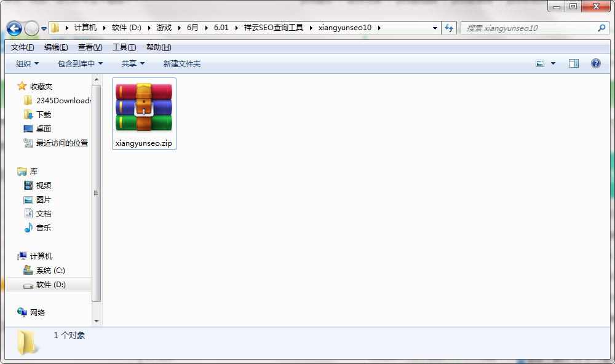Select the 系统 (C:) drive
615x364 pixels.
[x=50, y=271]
